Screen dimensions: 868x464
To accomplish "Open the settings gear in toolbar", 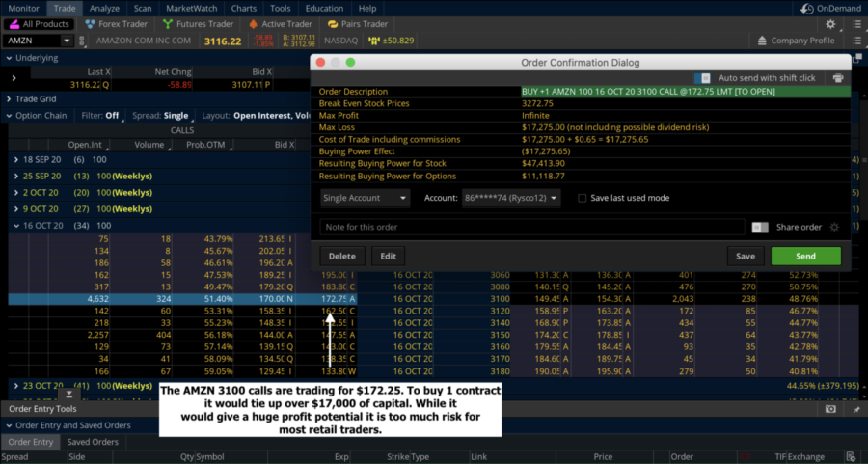I will point(830,24).
